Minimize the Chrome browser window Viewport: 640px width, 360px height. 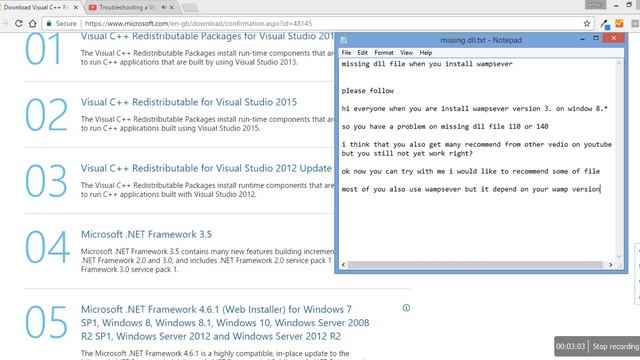point(616,6)
